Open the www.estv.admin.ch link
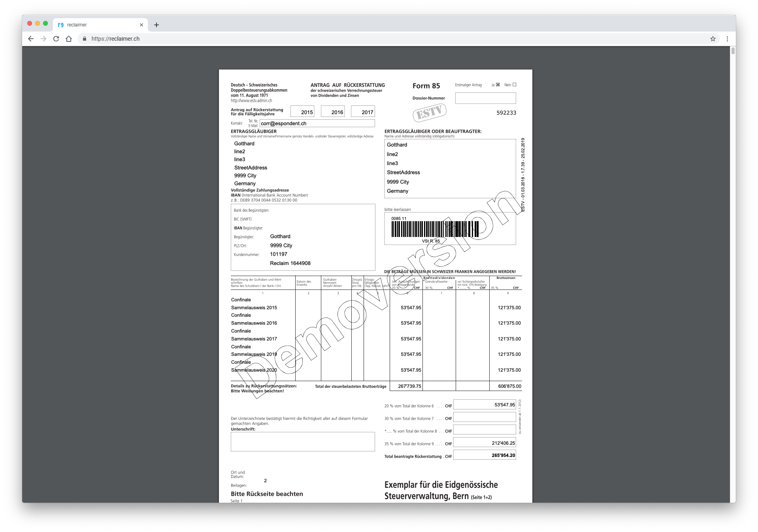 pos(251,101)
